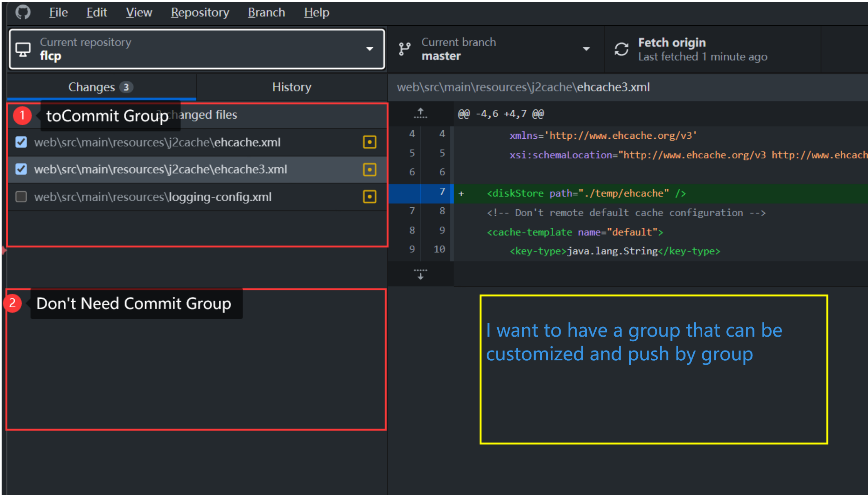Click the cache-template name="default" line
868x495 pixels.
pyautogui.click(x=575, y=232)
